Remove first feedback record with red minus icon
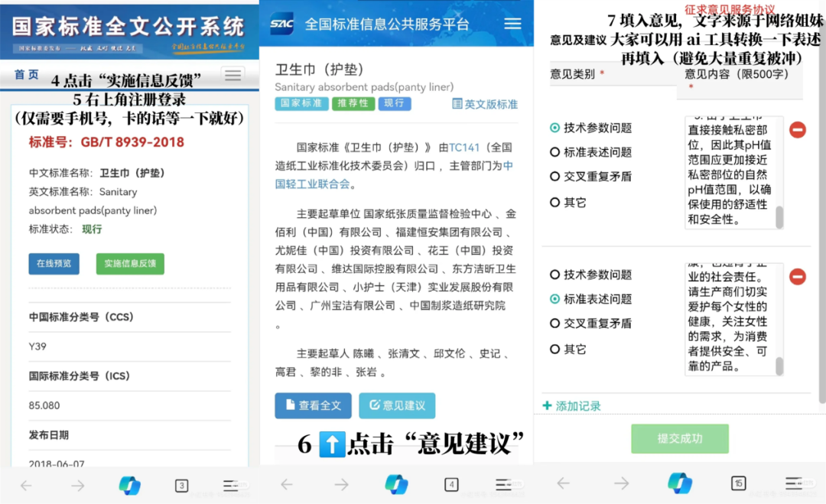This screenshot has height=504, width=826. pos(797,130)
